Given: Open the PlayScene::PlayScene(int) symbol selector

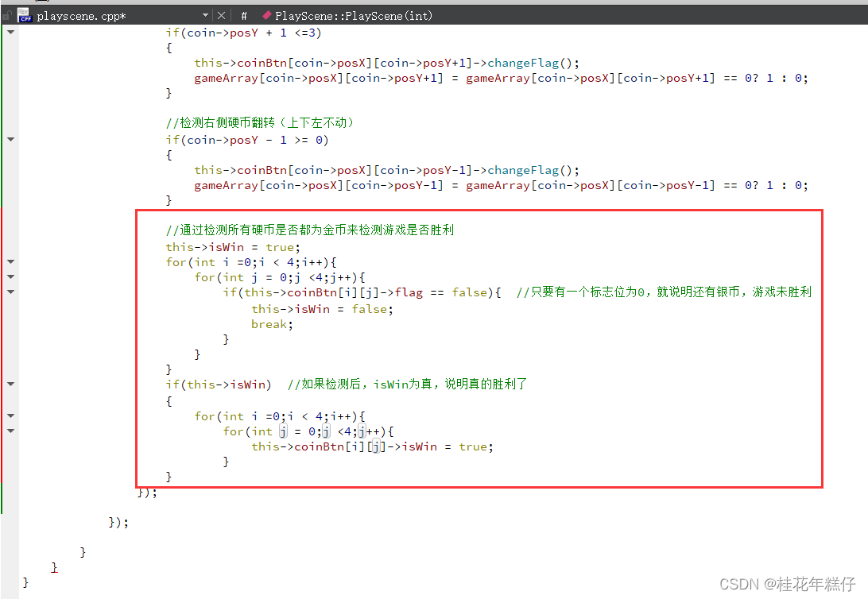Looking at the screenshot, I should 354,15.
